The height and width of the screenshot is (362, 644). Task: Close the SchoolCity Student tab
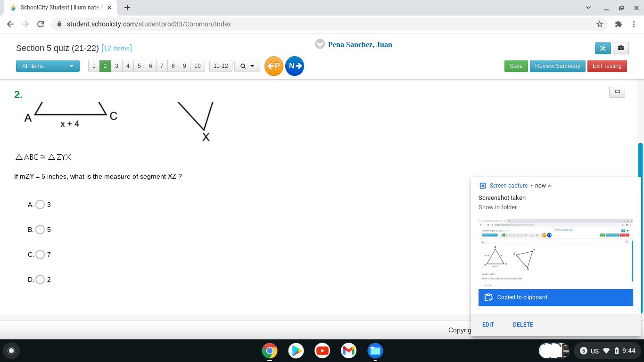[109, 8]
